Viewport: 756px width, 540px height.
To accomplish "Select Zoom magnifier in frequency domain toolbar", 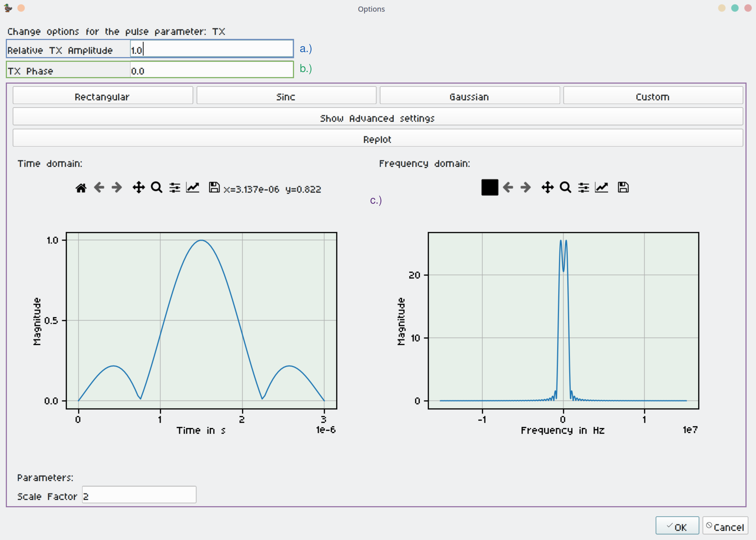I will 565,187.
